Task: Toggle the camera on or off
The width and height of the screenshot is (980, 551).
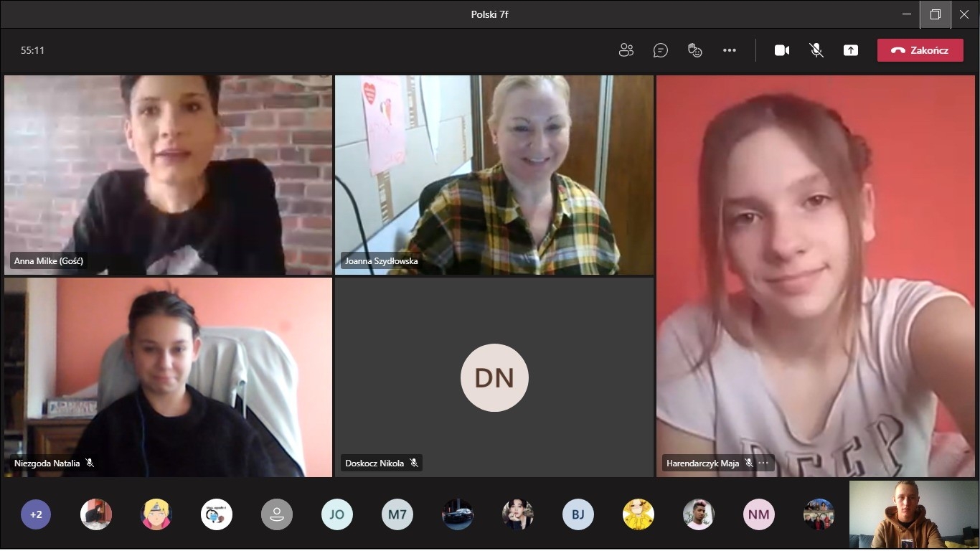Action: click(x=782, y=50)
